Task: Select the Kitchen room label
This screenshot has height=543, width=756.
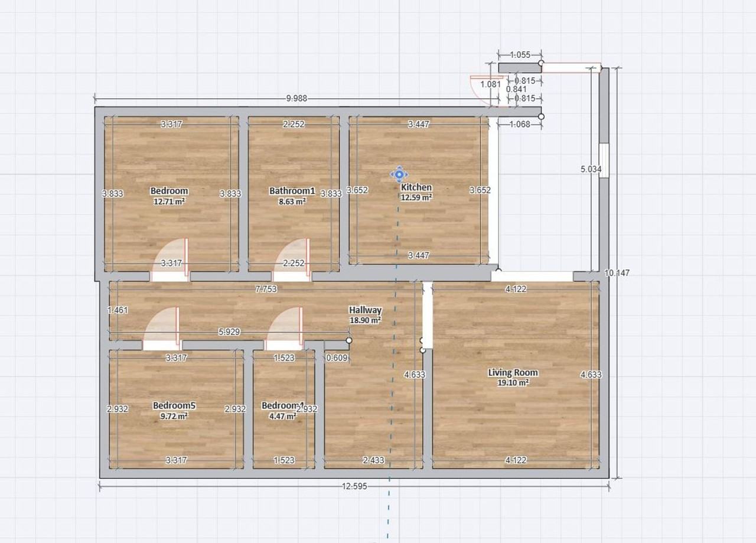Action: (416, 187)
